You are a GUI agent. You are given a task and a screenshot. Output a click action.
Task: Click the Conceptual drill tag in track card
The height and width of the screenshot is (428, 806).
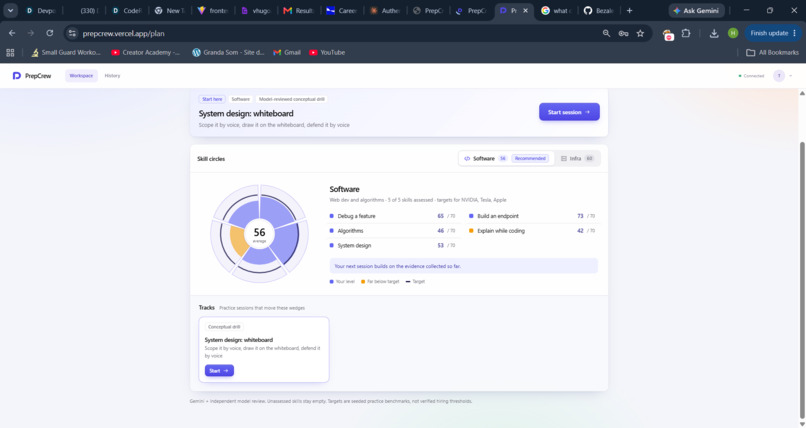(224, 327)
